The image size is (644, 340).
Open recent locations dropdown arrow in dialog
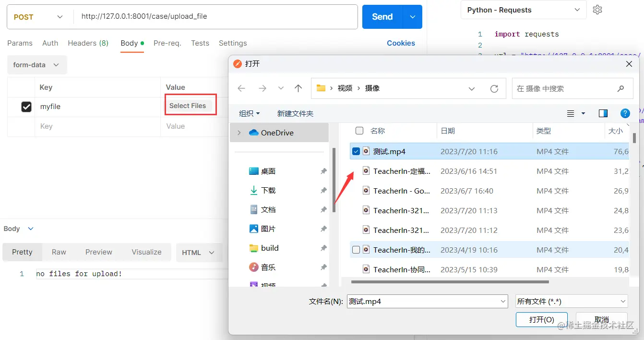pos(281,88)
